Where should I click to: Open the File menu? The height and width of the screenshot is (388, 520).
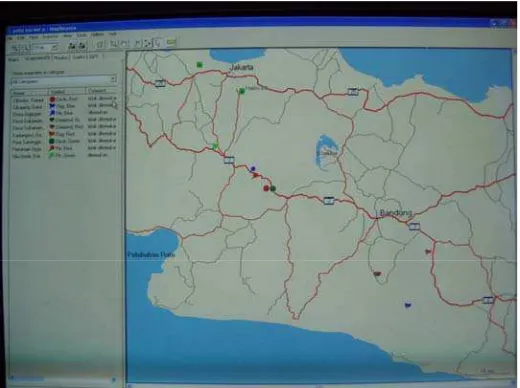(11, 38)
